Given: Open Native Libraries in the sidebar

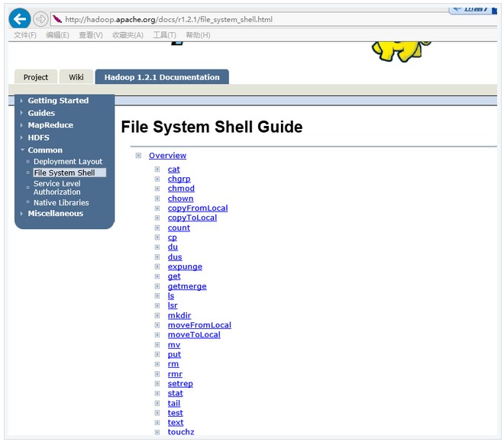Looking at the screenshot, I should tap(61, 203).
